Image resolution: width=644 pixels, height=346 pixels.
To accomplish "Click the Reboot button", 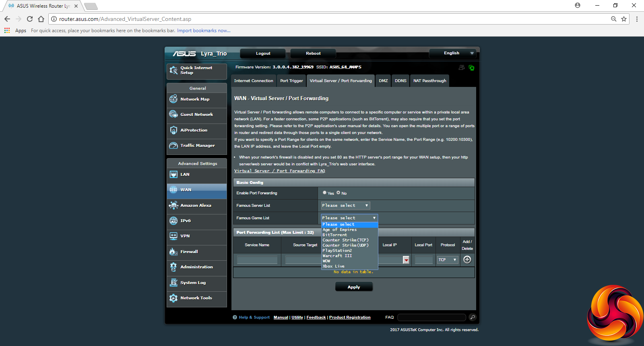I will [x=313, y=54].
